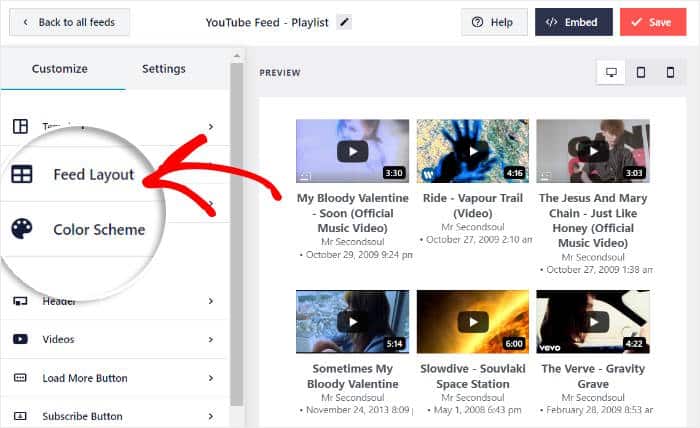700x428 pixels.
Task: Expand the Subscribe Button section chevron
Action: pos(211,415)
